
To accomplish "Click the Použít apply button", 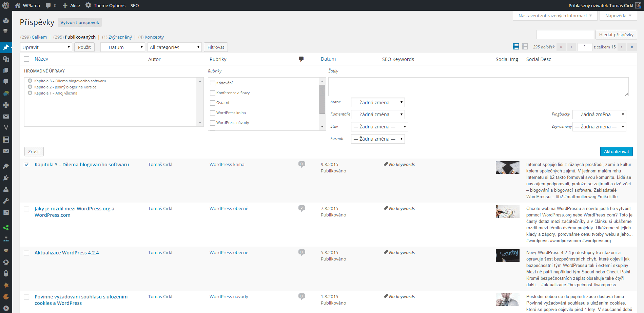I will (x=84, y=47).
